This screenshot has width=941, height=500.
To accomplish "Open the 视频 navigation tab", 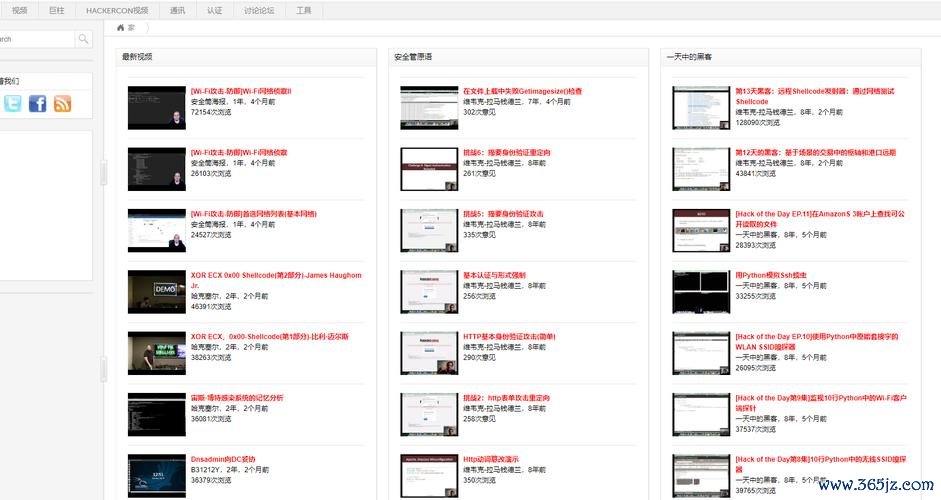I will point(20,10).
